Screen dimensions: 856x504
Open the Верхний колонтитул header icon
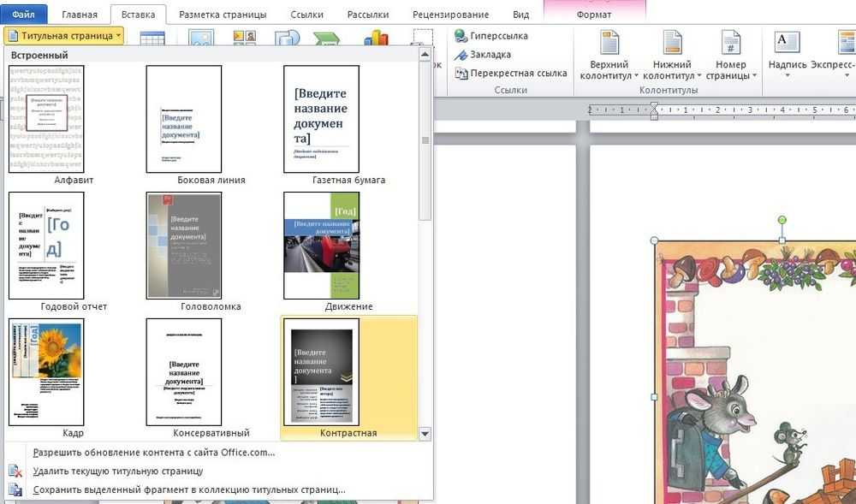coord(609,43)
